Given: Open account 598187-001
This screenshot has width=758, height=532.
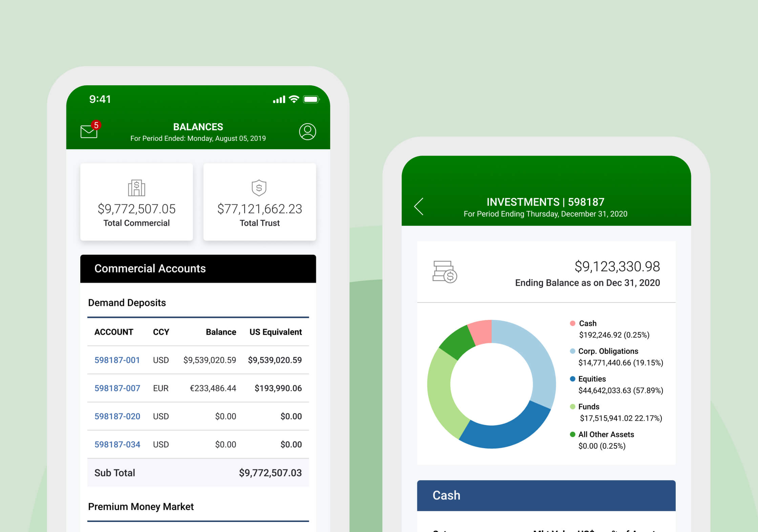Looking at the screenshot, I should tap(117, 360).
